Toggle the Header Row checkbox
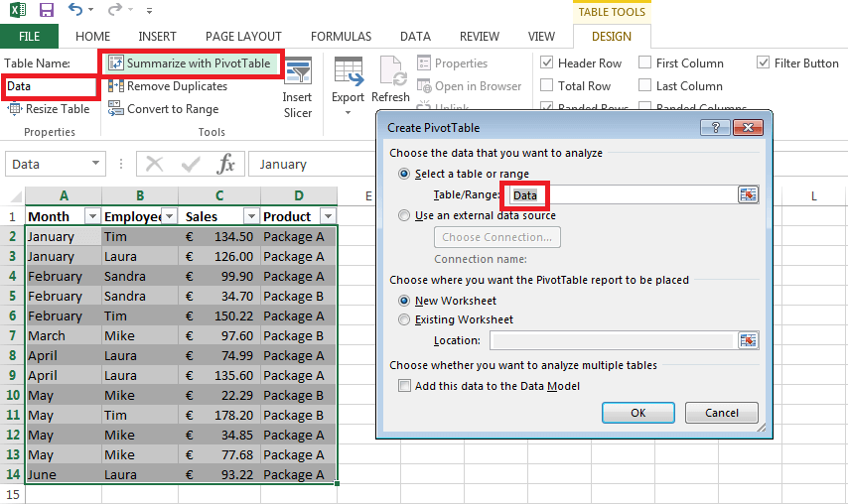This screenshot has width=848, height=504. click(x=547, y=63)
